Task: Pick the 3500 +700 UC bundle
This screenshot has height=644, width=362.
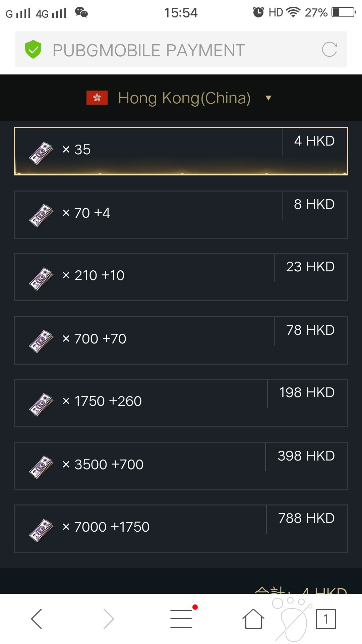Action: pos(181,466)
